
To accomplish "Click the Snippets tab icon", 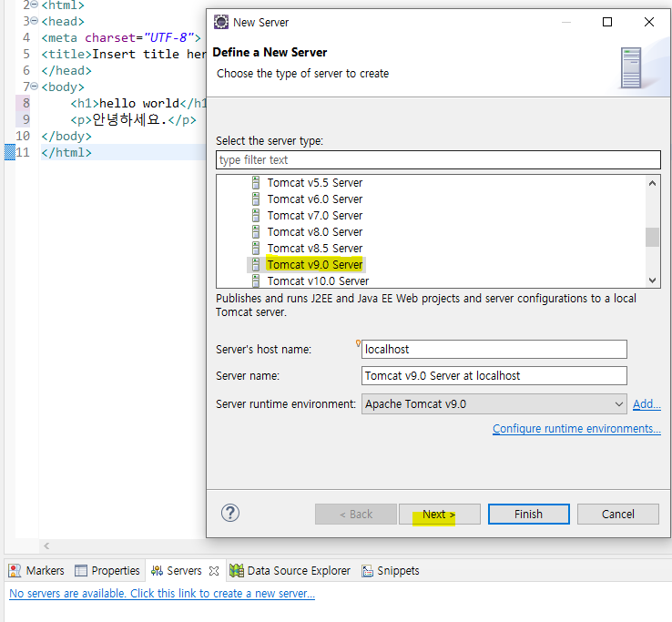I will (367, 571).
